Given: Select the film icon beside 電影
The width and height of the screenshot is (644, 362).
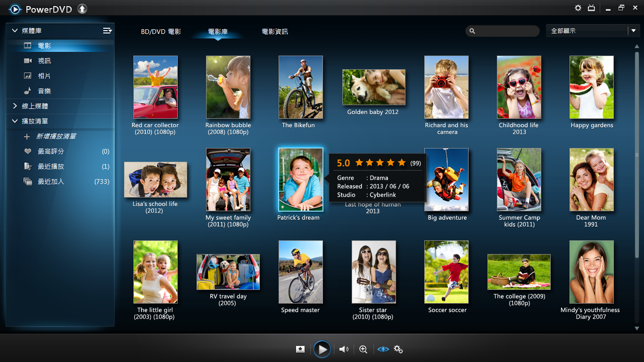Looking at the screenshot, I should pyautogui.click(x=28, y=46).
